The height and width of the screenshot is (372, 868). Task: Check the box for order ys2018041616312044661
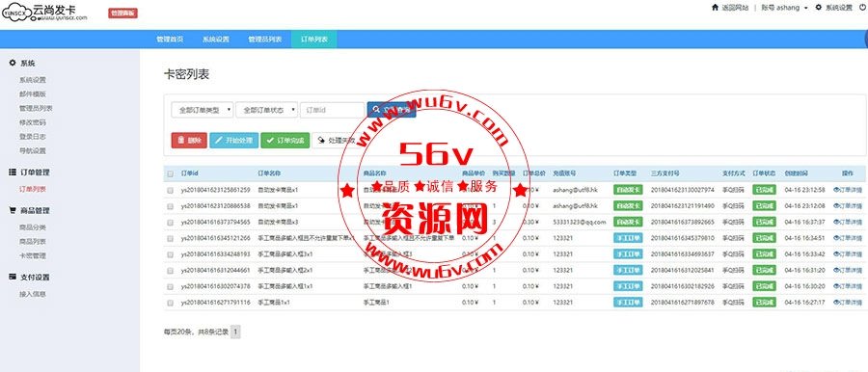pos(171,271)
